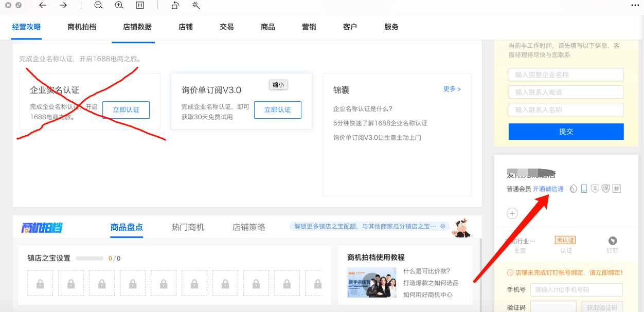
Task: Focus the 输入联系人电话 field
Action: tap(566, 92)
